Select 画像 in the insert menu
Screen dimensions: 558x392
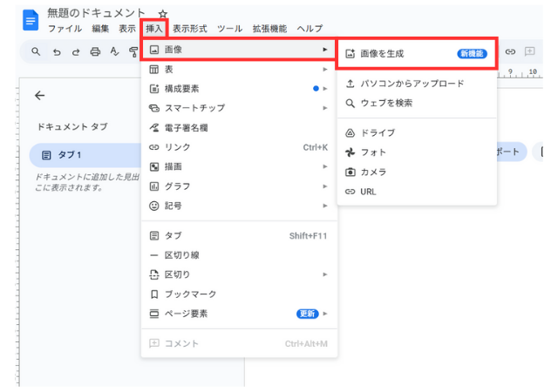pos(238,50)
